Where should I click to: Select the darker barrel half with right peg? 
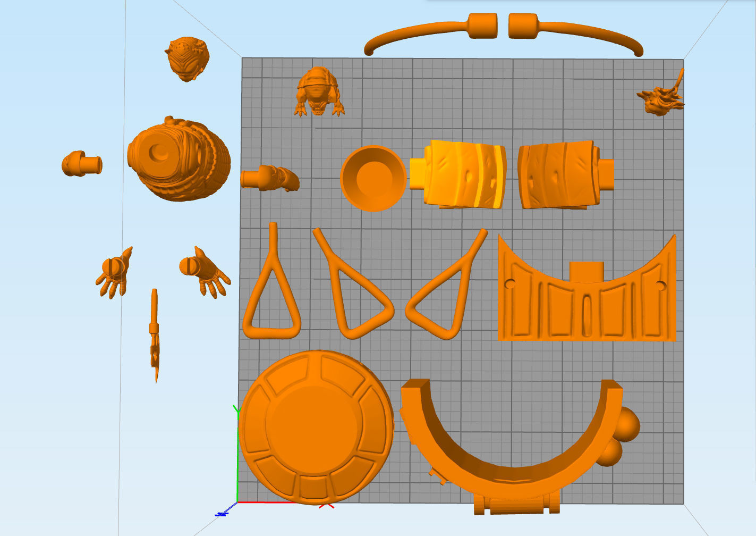(x=565, y=174)
